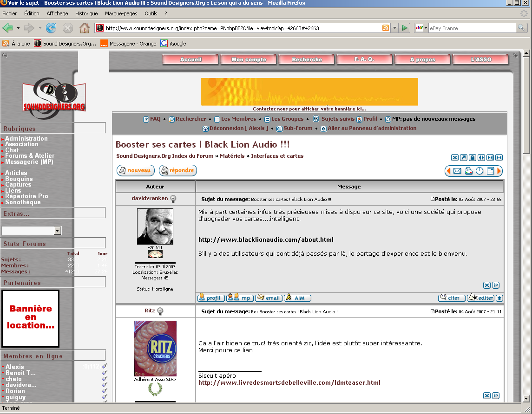
Task: Click citer button on first post
Action: pos(451,298)
